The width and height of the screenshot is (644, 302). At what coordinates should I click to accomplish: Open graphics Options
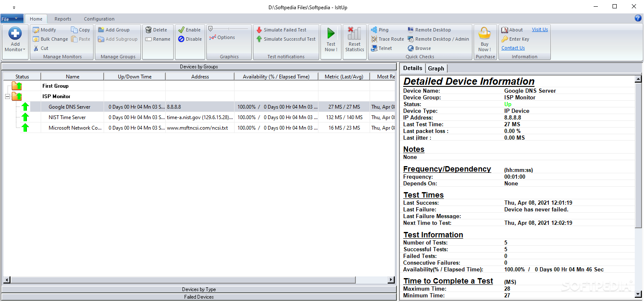pyautogui.click(x=222, y=37)
